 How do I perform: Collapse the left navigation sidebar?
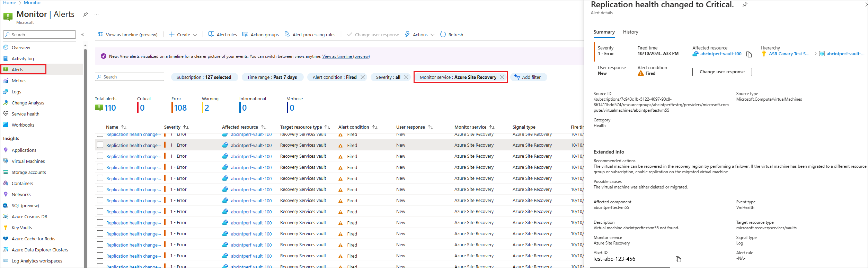pos(82,35)
